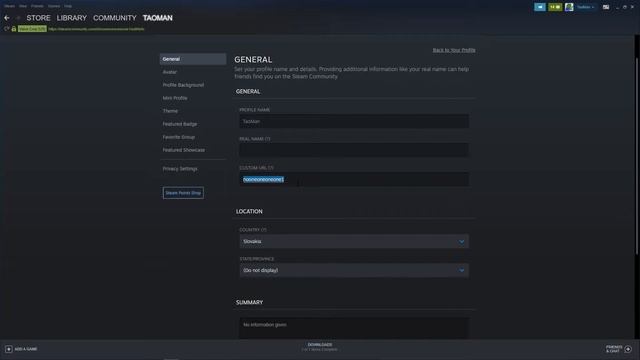Screen dimensions: 640x360
Task: Click the Steam Points Shop button
Action: (x=183, y=193)
